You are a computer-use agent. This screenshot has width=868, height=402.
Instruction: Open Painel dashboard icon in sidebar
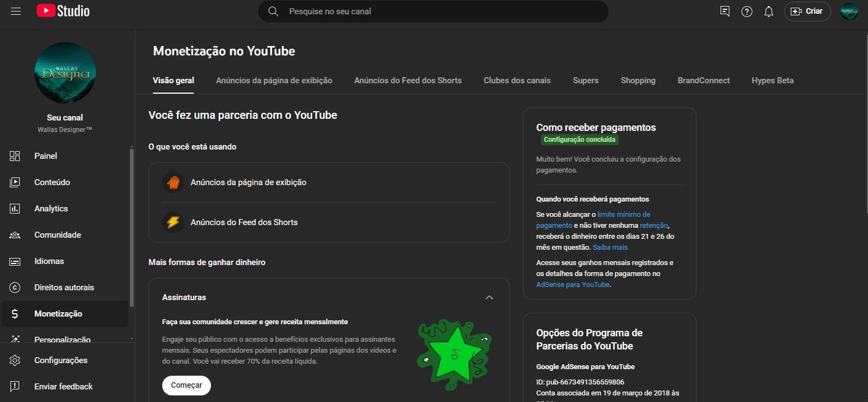[15, 156]
